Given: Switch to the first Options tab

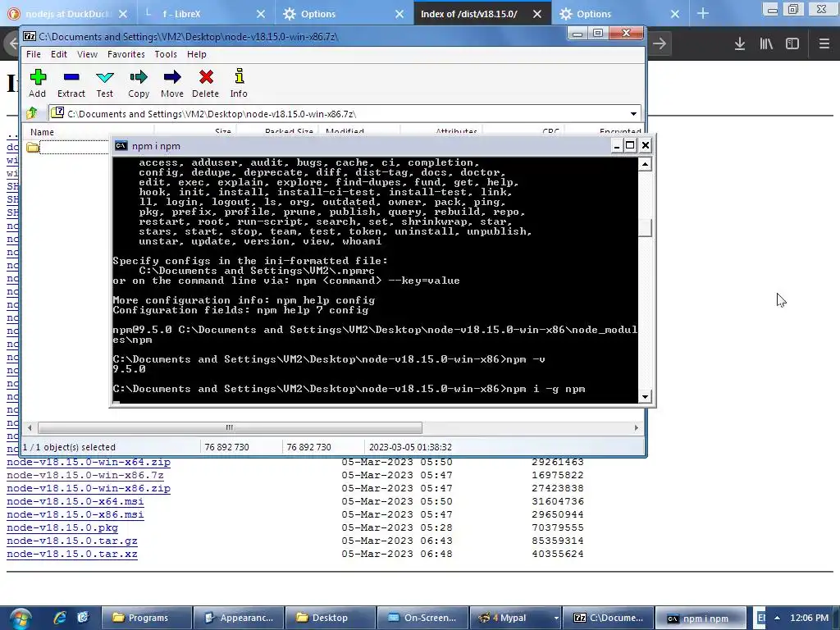Looking at the screenshot, I should coord(344,14).
